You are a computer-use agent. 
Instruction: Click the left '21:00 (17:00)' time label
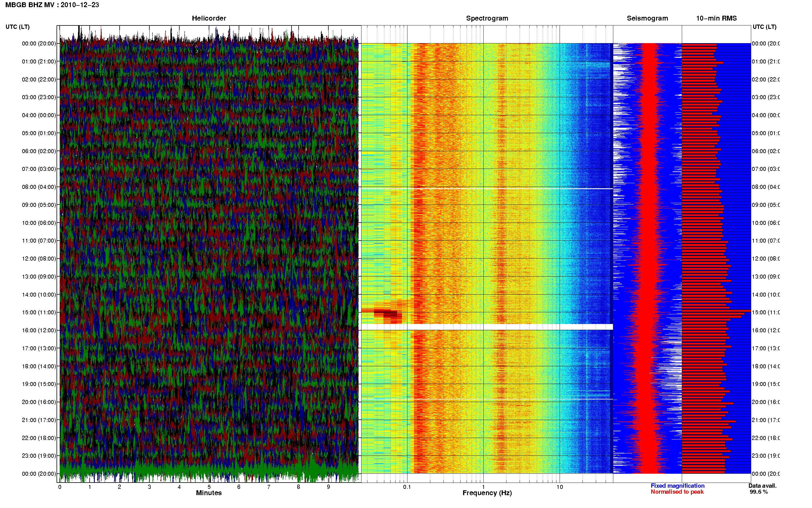point(39,420)
